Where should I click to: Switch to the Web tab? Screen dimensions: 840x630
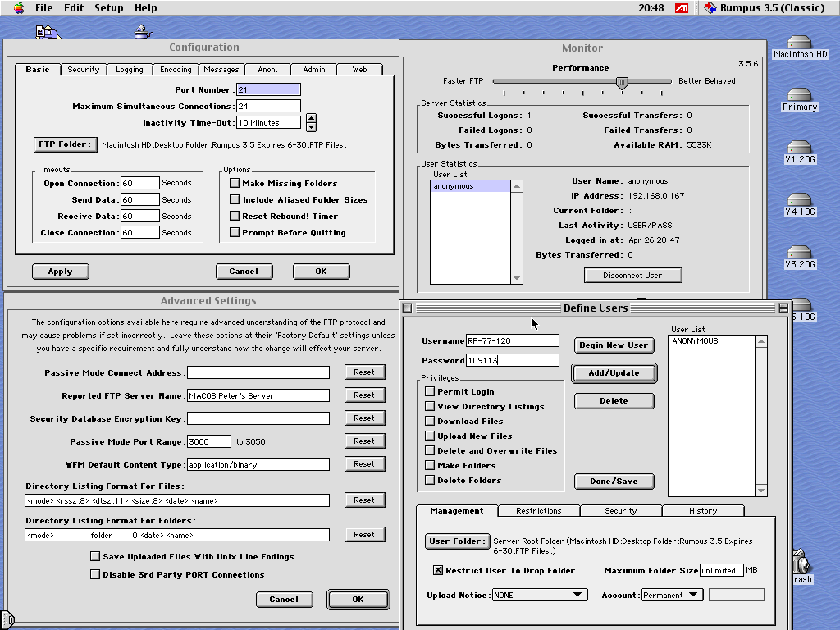point(360,70)
